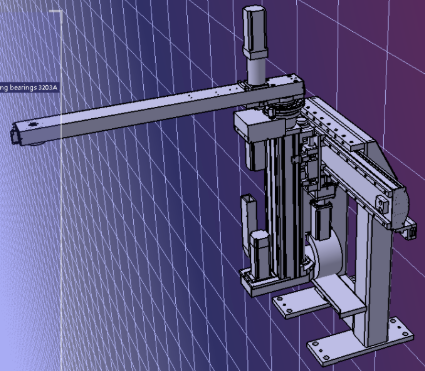Select the small motor at column bottom
Screen dimensions: 425x371
click(260, 255)
